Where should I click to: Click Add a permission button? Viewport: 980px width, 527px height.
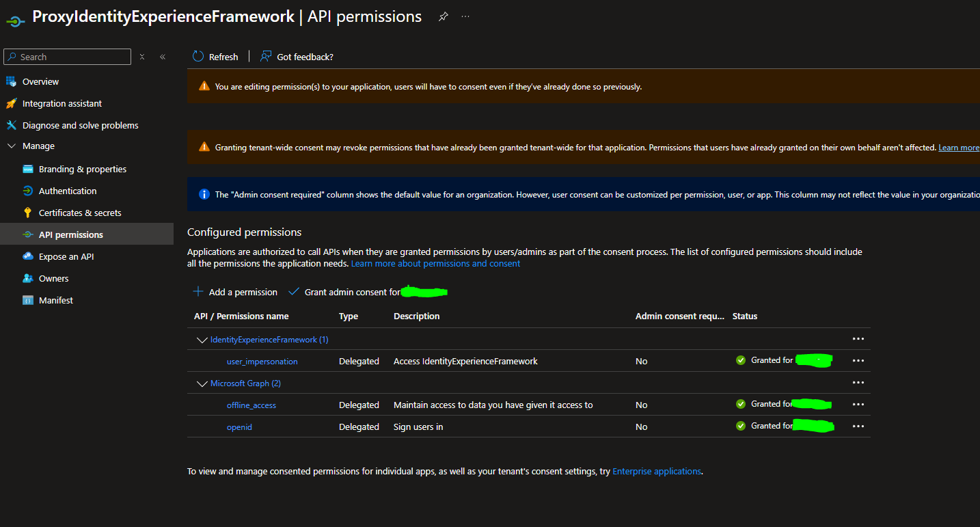coord(235,292)
